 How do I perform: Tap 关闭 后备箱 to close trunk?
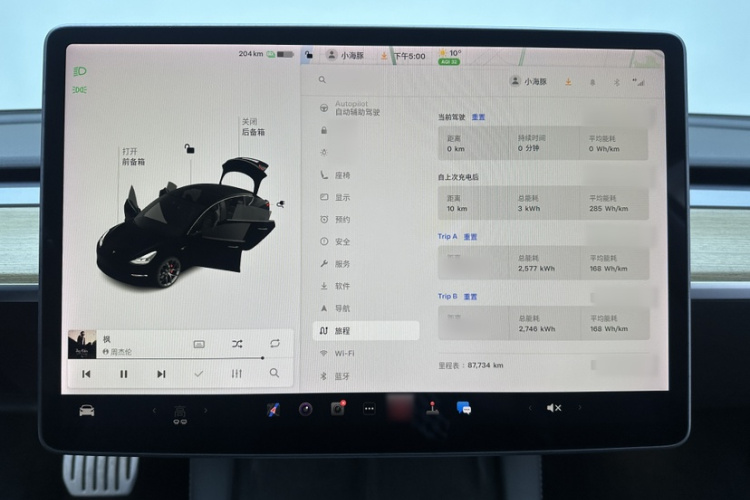(x=253, y=127)
